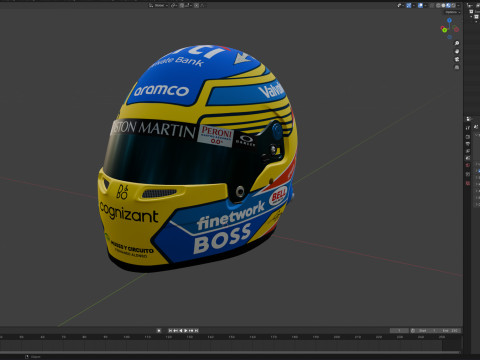Expand the gizmo options dropdown arrow

(x=414, y=5)
